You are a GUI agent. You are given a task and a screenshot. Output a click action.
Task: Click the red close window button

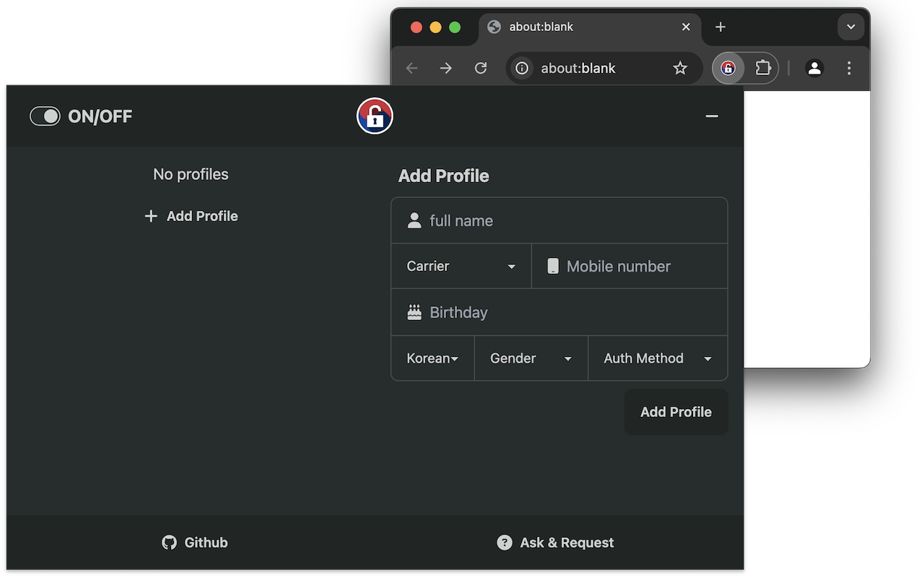pyautogui.click(x=416, y=27)
